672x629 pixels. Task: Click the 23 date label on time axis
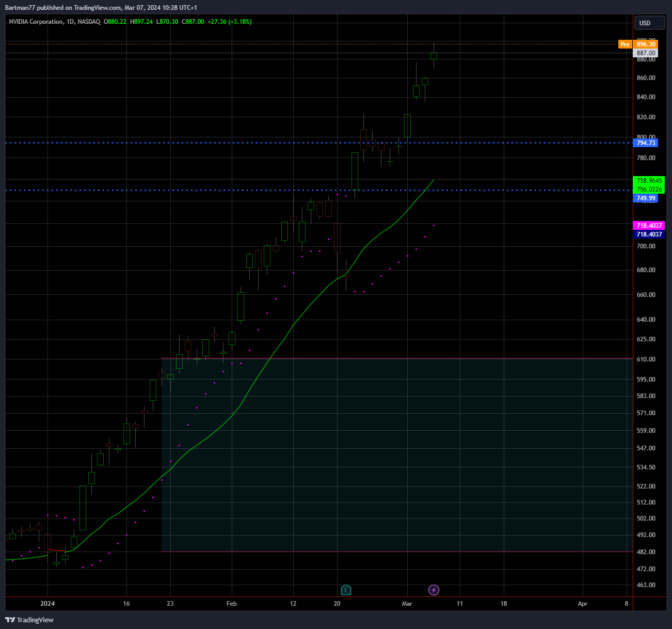coord(170,604)
